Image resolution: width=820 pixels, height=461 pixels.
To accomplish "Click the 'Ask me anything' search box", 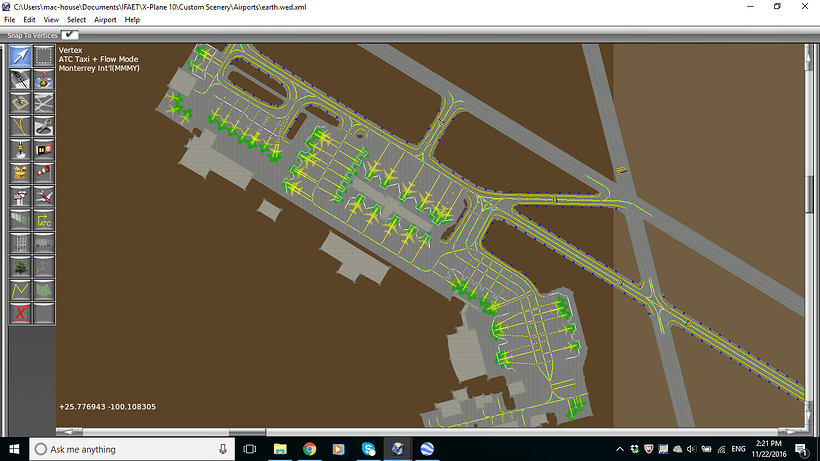I will [x=131, y=449].
